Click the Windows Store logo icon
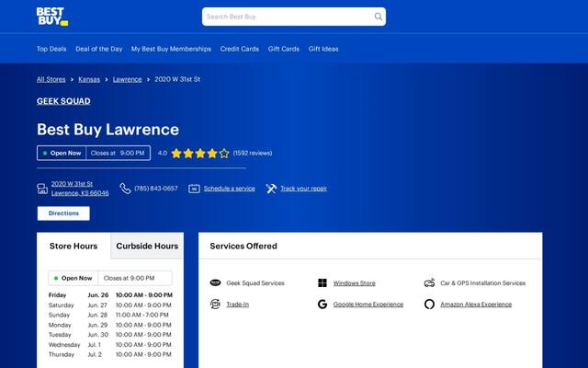This screenshot has width=588, height=368. 322,282
